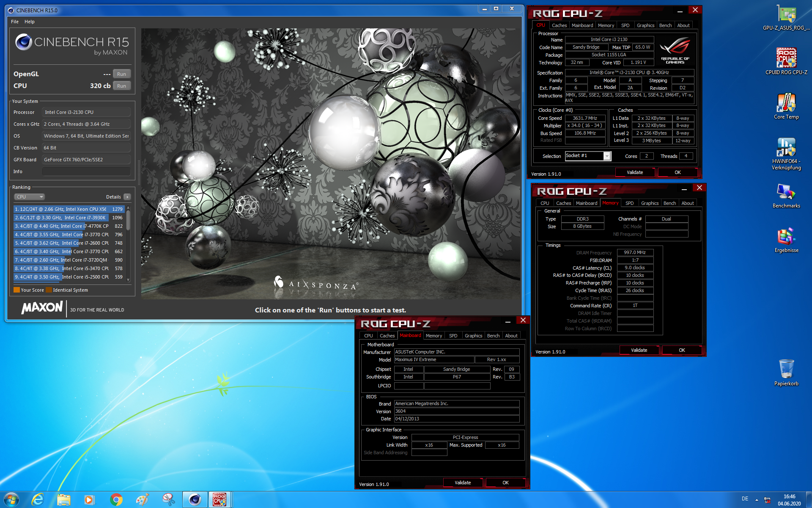Open the Help menu in Cinebench
812x508 pixels.
coord(30,22)
